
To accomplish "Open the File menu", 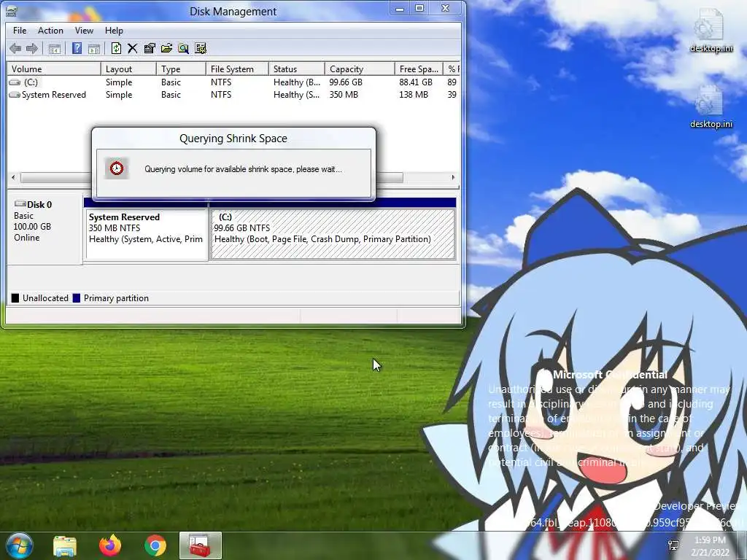I will pos(20,31).
